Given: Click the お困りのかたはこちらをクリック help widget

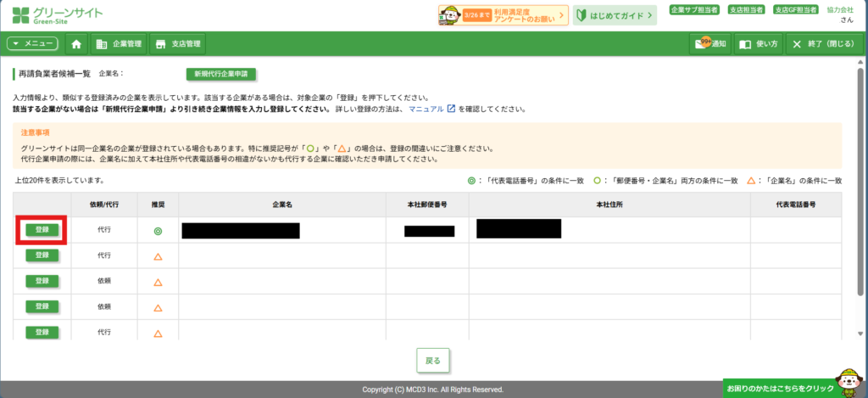Looking at the screenshot, I should click(x=780, y=387).
